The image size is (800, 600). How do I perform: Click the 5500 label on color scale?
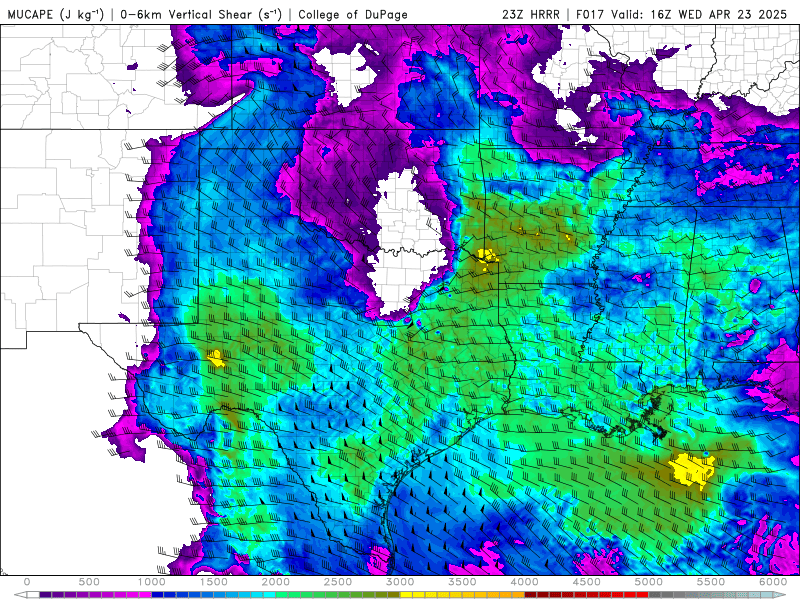[x=711, y=582]
